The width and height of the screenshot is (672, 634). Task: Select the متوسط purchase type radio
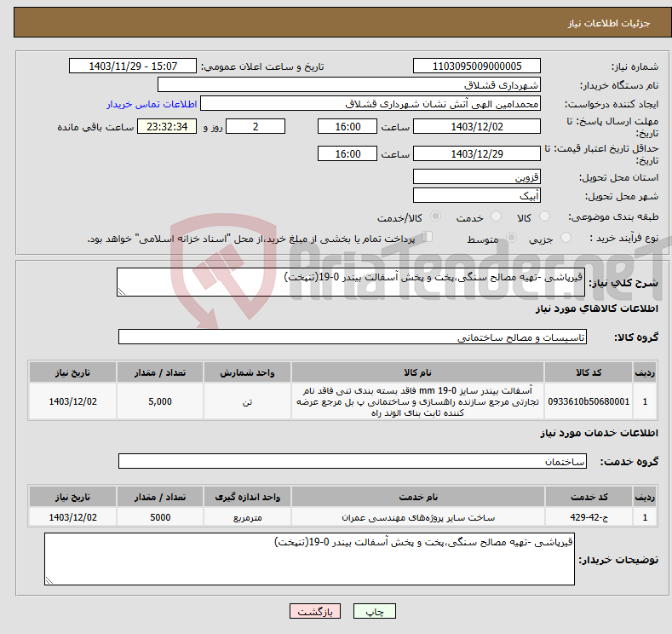(511, 238)
